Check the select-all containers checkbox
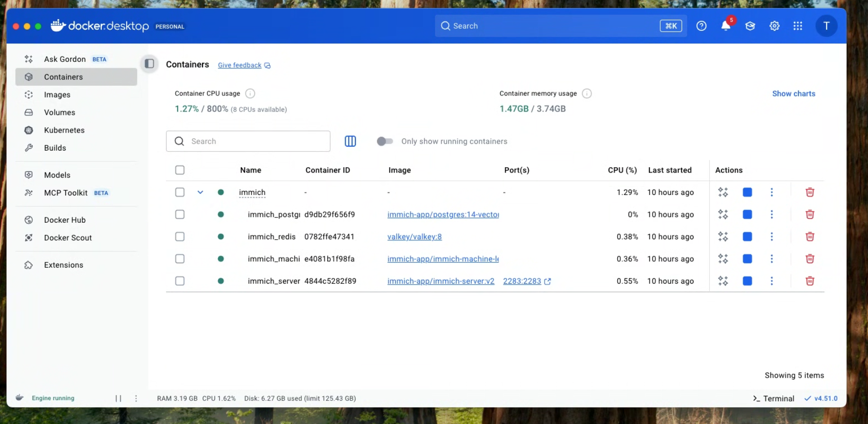 [180, 170]
